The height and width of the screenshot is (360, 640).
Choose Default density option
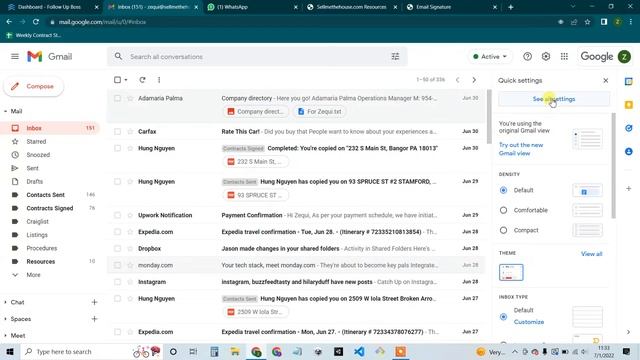pos(503,190)
